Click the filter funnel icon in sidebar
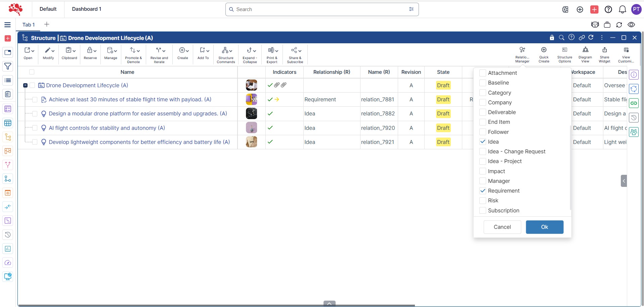The height and width of the screenshot is (307, 644). 8,66
